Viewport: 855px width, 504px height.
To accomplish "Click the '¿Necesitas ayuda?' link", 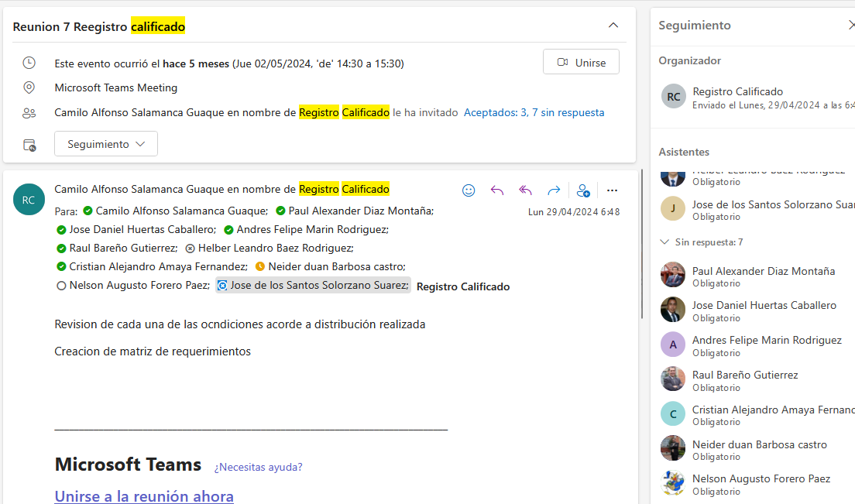I will pyautogui.click(x=258, y=467).
